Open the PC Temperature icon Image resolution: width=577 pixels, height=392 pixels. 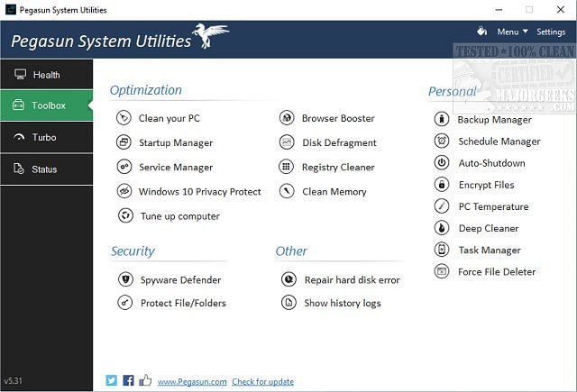[442, 206]
